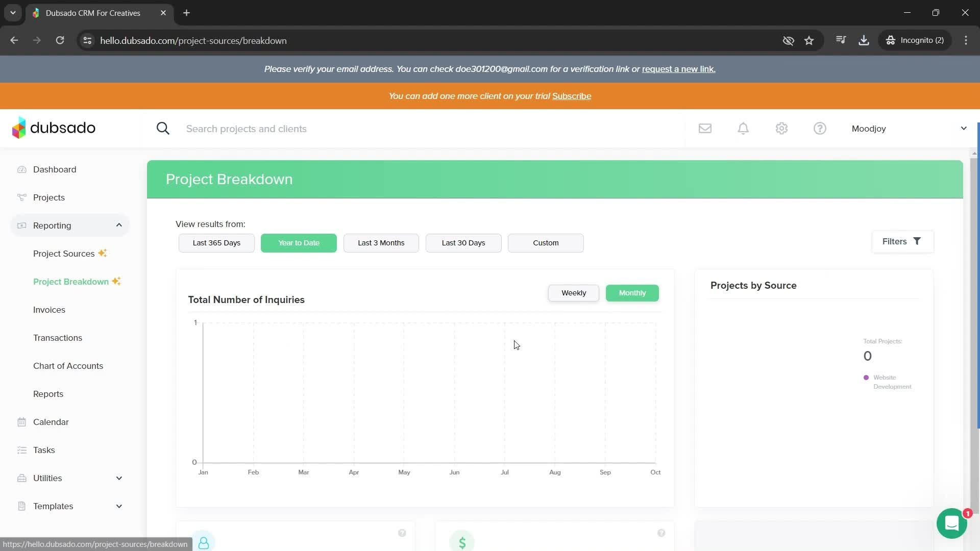Open the Incognito (2) profile button
Image resolution: width=980 pixels, height=551 pixels.
click(915, 40)
